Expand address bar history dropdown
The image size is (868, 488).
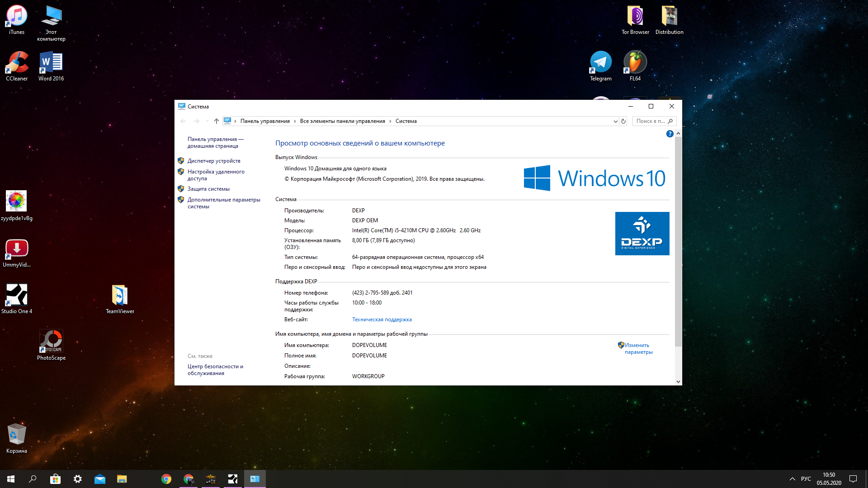click(x=615, y=121)
